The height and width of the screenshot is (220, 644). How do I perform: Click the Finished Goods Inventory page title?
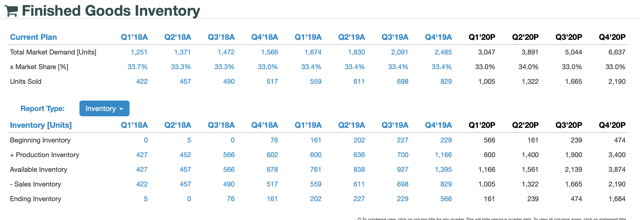(x=111, y=10)
